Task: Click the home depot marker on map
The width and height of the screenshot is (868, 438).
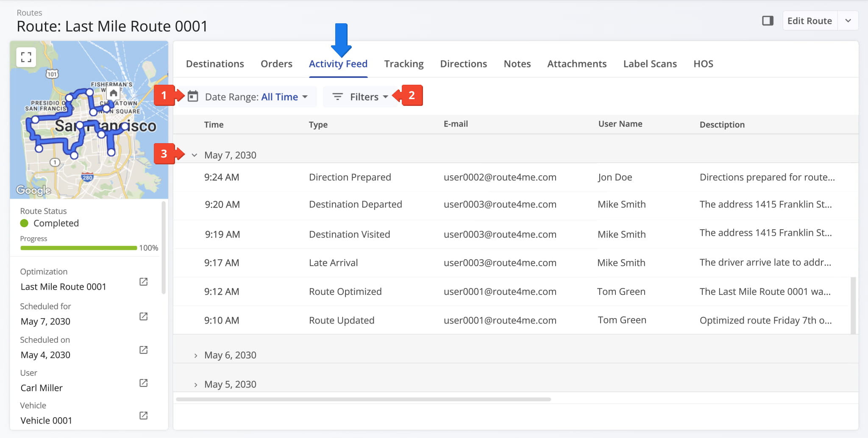Action: point(113,93)
